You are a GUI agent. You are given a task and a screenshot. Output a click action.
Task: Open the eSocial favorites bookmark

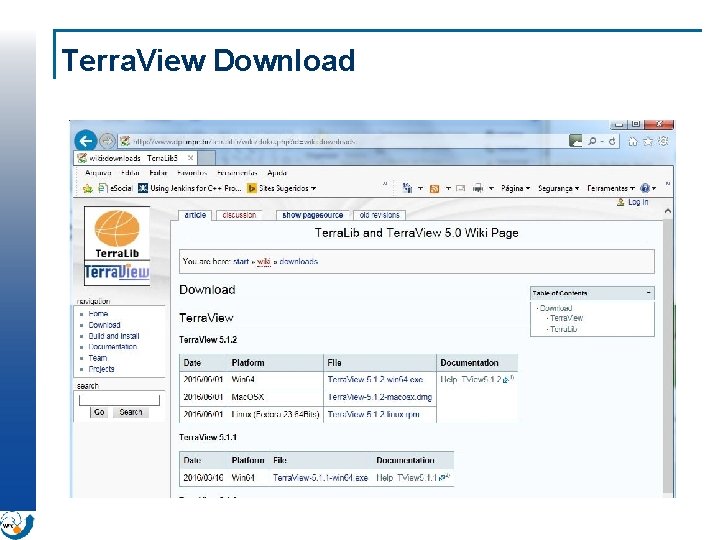coord(116,188)
